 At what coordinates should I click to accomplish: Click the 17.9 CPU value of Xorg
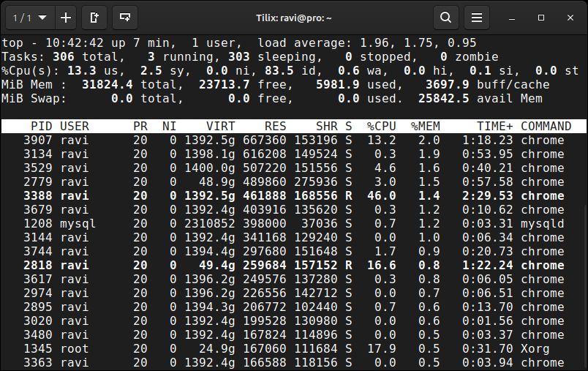pyautogui.click(x=381, y=348)
